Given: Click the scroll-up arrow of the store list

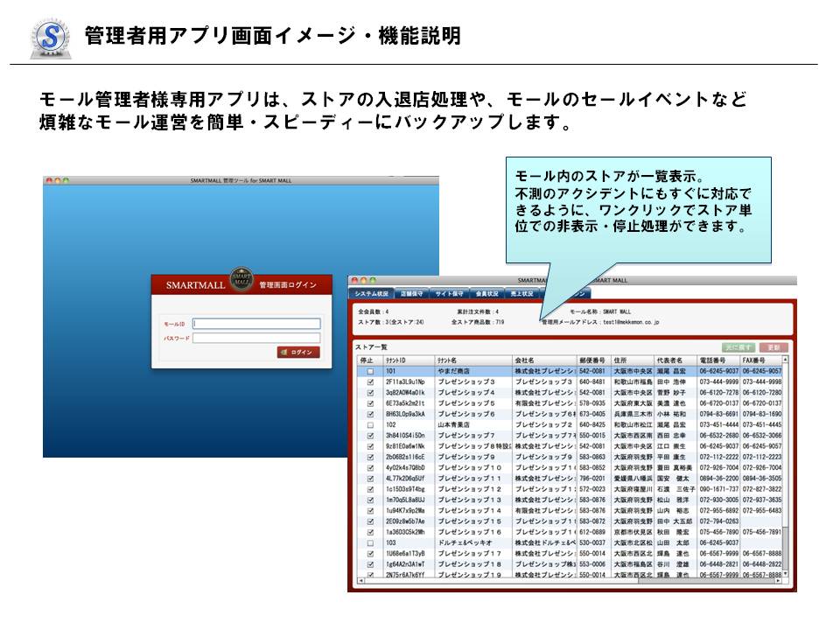Looking at the screenshot, I should 786,360.
